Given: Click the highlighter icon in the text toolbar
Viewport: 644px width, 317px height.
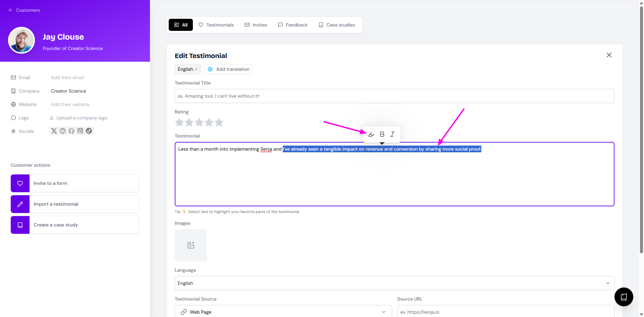Looking at the screenshot, I should pos(371,135).
